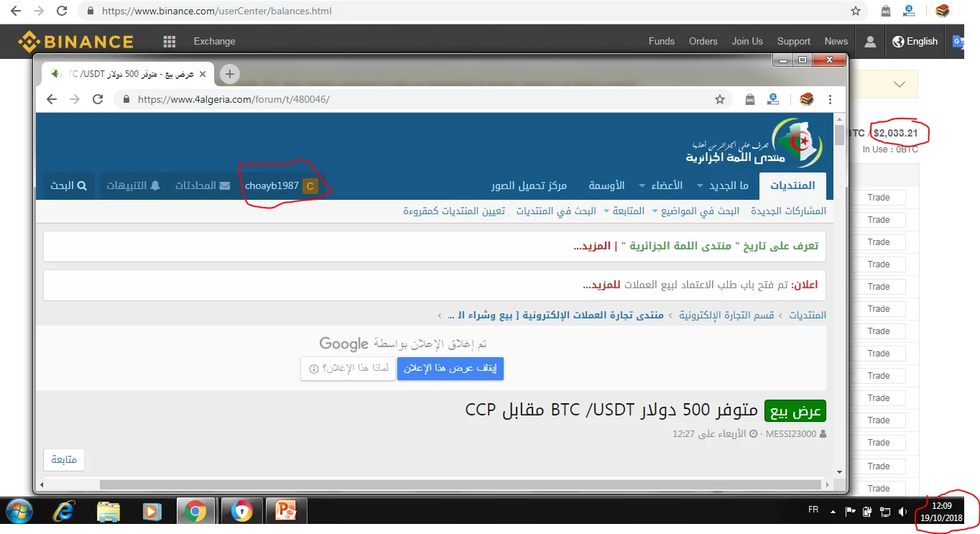980x534 pixels.
Task: Click the Binance grid apps icon
Action: point(170,42)
